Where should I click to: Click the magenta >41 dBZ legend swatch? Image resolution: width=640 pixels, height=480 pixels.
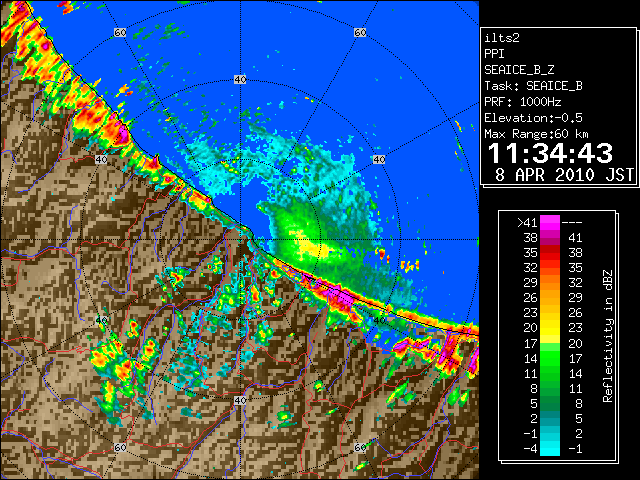[549, 222]
